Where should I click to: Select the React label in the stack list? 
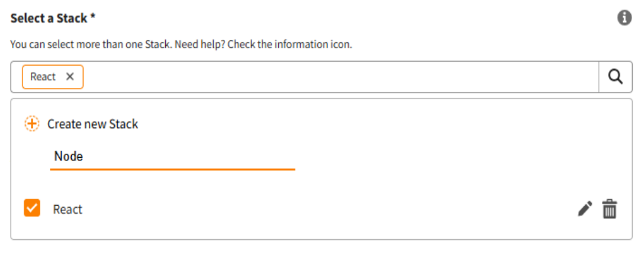pyautogui.click(x=68, y=209)
